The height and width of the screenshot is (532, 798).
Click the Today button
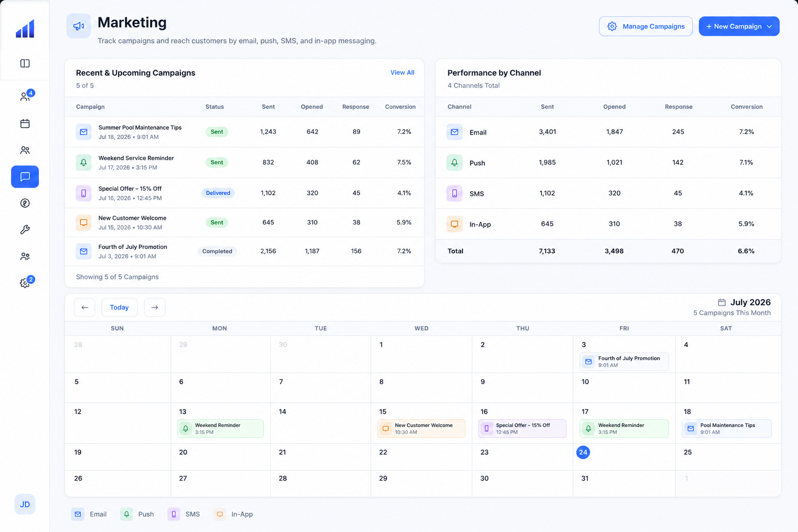[119, 308]
